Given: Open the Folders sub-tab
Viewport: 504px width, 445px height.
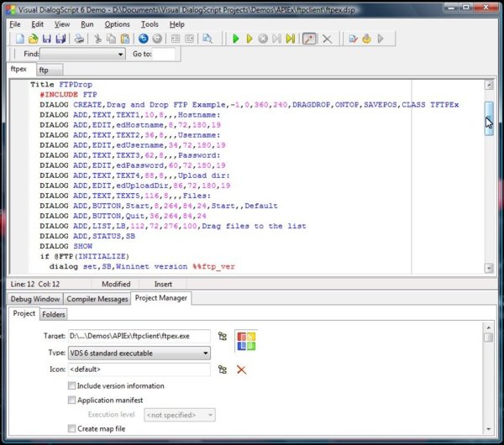Looking at the screenshot, I should 54,315.
